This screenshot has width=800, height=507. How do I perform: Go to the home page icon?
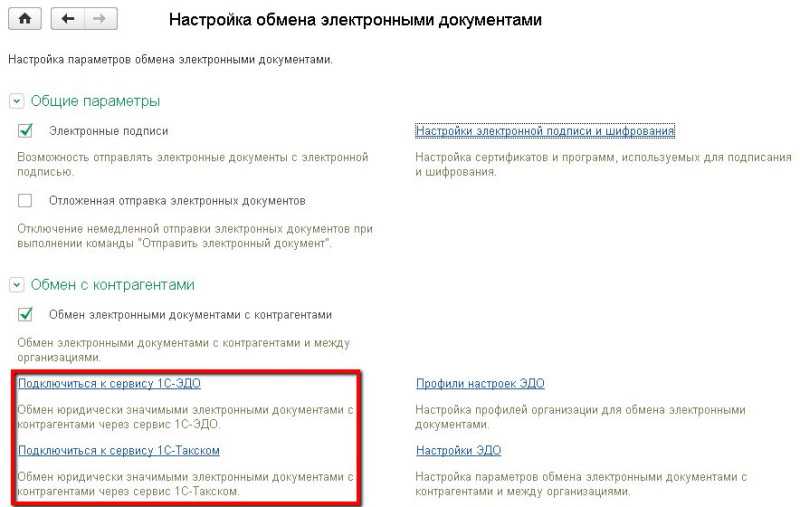tap(24, 19)
